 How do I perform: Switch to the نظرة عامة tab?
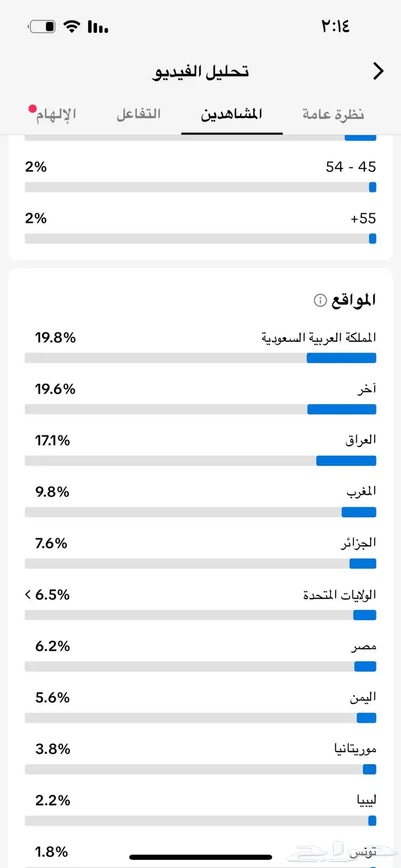333,114
